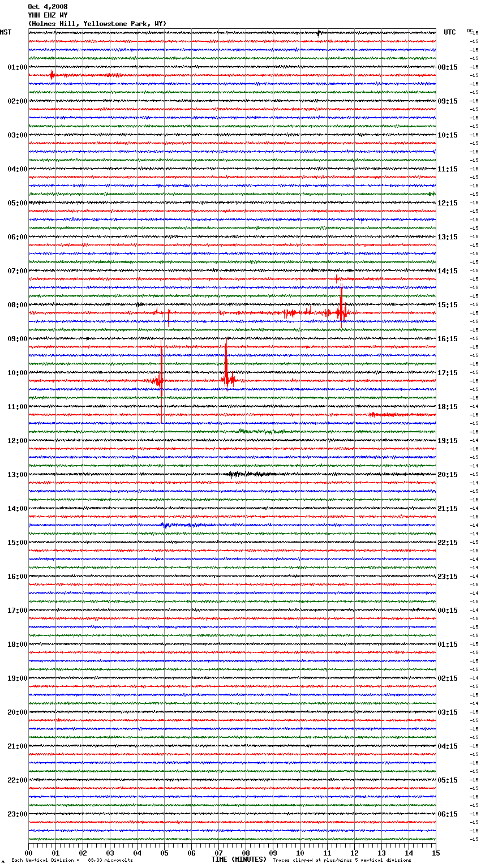Click minute-axis tick label 00
Screen dimensions: 481x868
click(28, 853)
